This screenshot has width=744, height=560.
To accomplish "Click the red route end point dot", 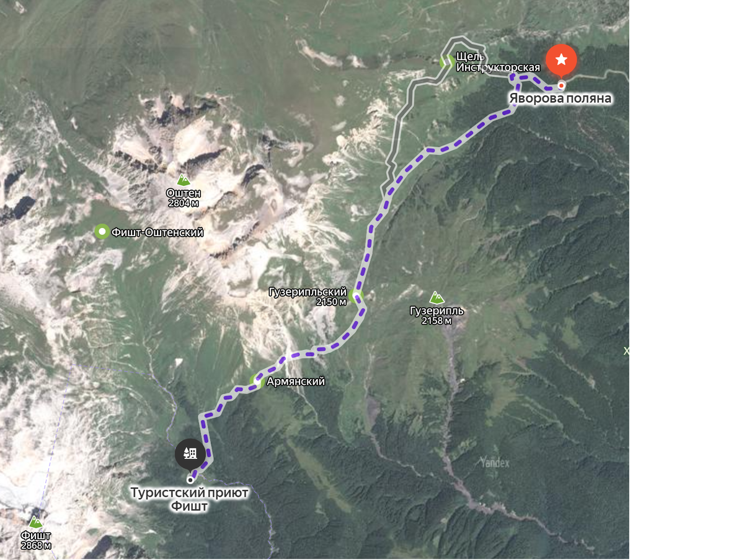I will 561,85.
